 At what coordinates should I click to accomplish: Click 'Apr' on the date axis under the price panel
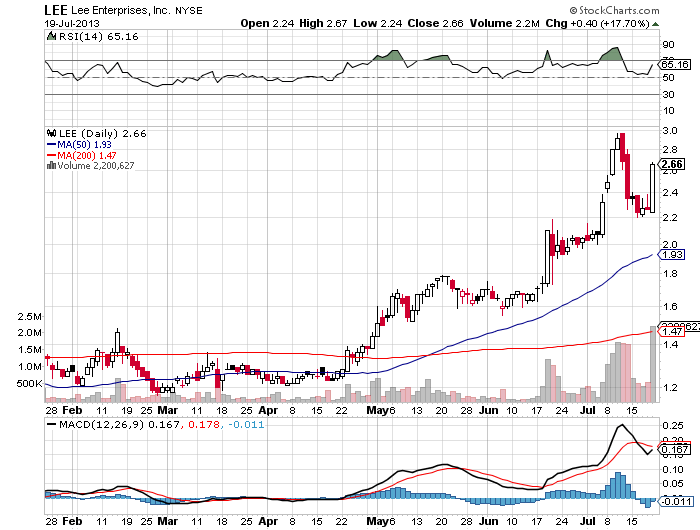tap(268, 410)
